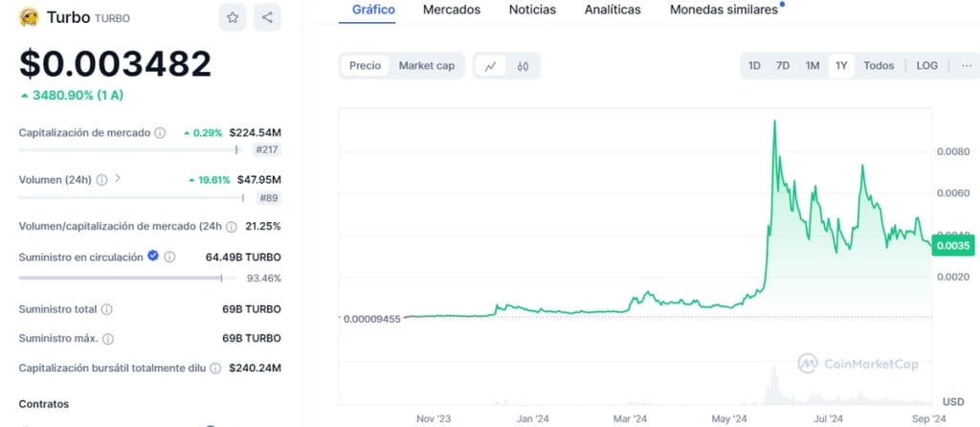Click the USD currency label on chart
The image size is (980, 427).
coord(953,401)
